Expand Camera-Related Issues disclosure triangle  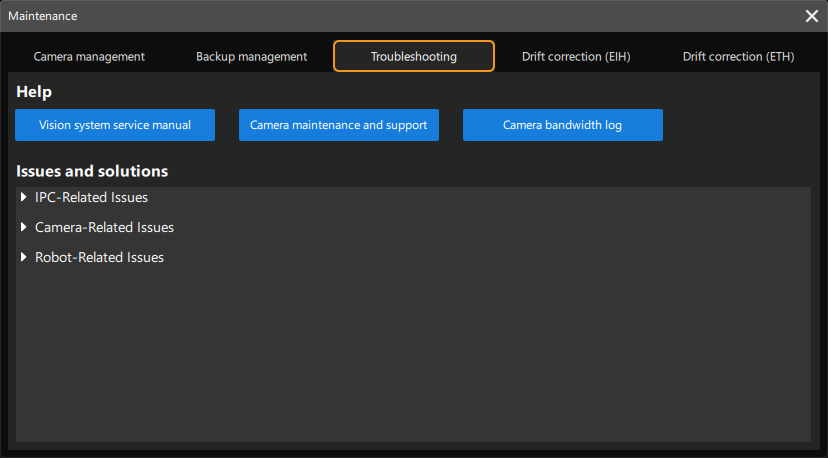[x=24, y=228]
